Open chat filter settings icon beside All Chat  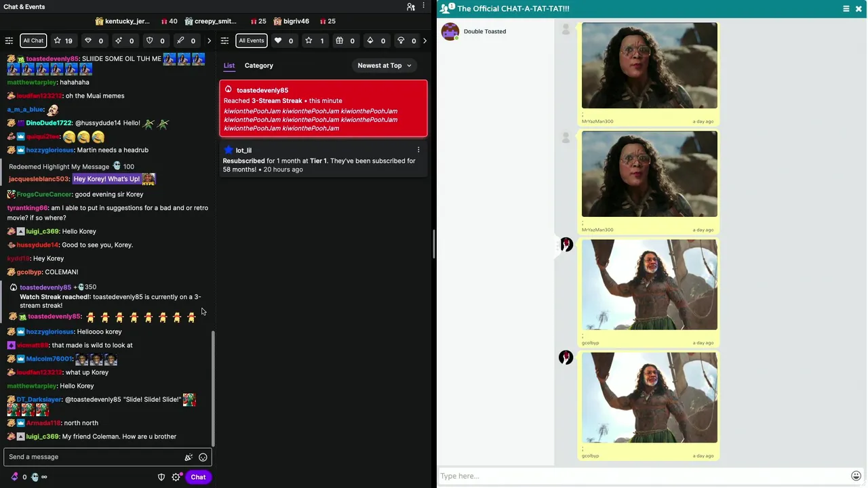(x=9, y=41)
